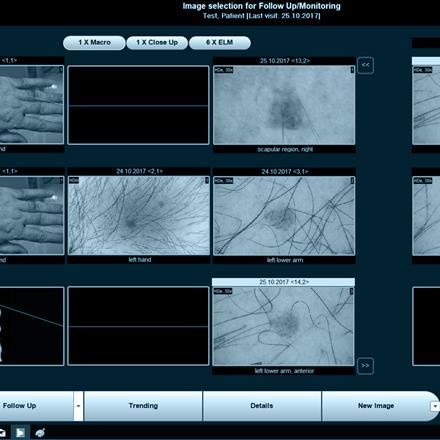Click the >> next page arrow button
Image resolution: width=440 pixels, height=440 pixels.
click(365, 366)
